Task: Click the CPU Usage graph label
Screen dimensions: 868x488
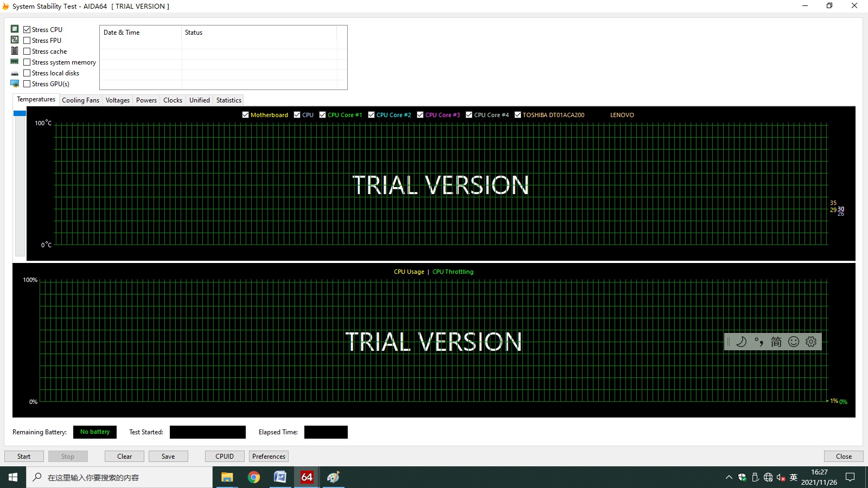Action: [409, 272]
